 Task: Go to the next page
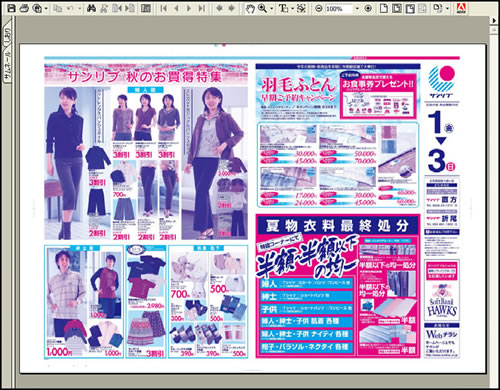(189, 8)
